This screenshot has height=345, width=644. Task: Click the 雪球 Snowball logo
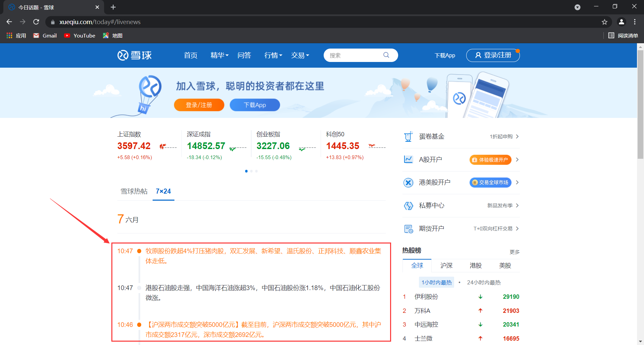[x=134, y=55]
